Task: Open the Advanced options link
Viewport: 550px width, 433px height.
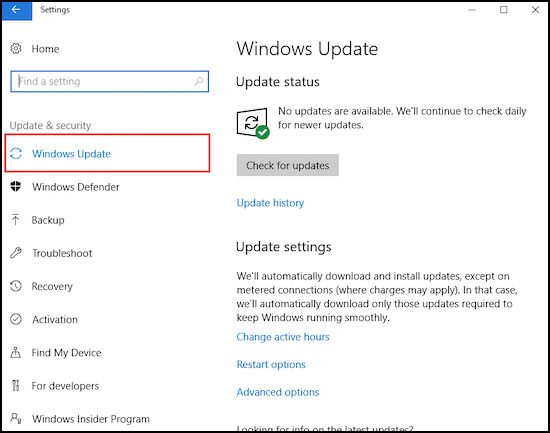Action: 278,392
